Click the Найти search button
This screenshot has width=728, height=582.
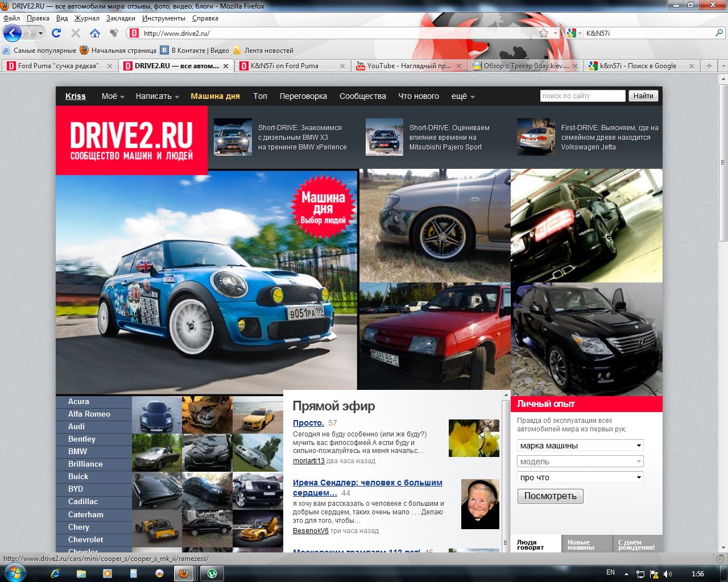[643, 96]
